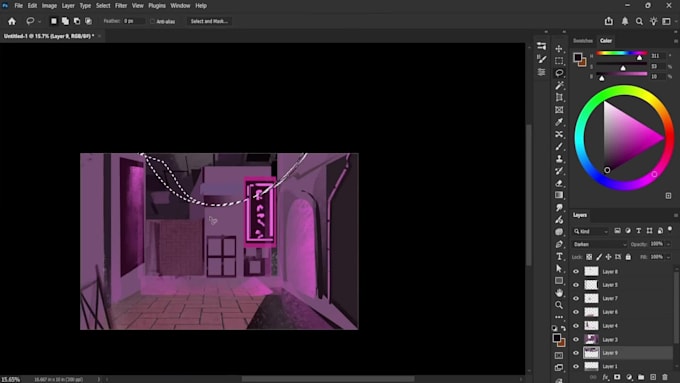Choose Subtract from selection mode icon
680x383 pixels.
pos(77,21)
